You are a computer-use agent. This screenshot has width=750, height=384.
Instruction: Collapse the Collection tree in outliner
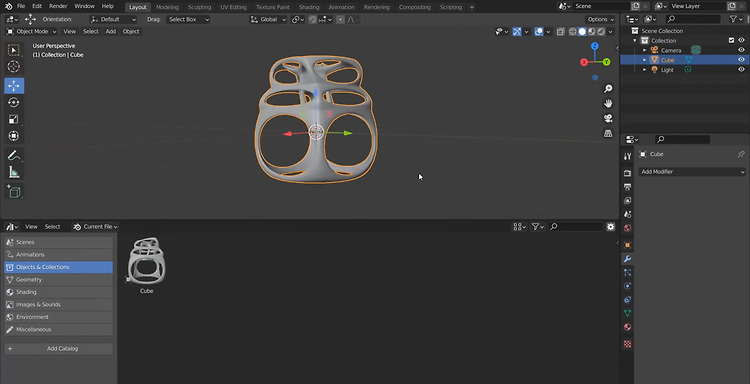[635, 41]
